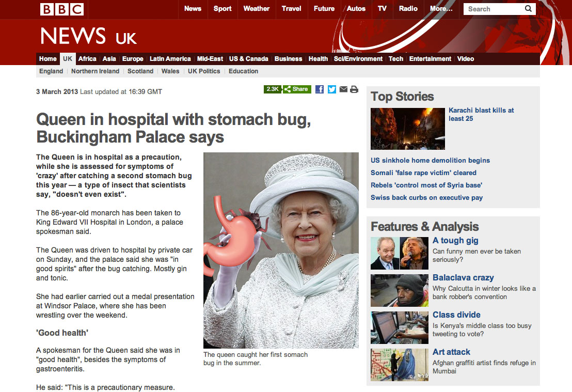The width and height of the screenshot is (572, 392).
Task: Click the Facebook share icon
Action: coord(320,89)
